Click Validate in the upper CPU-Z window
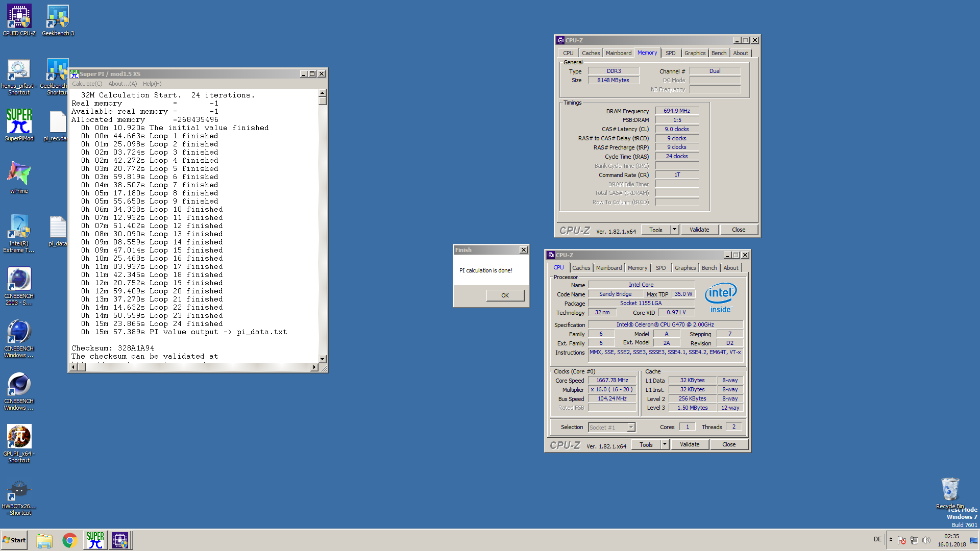 coord(699,230)
